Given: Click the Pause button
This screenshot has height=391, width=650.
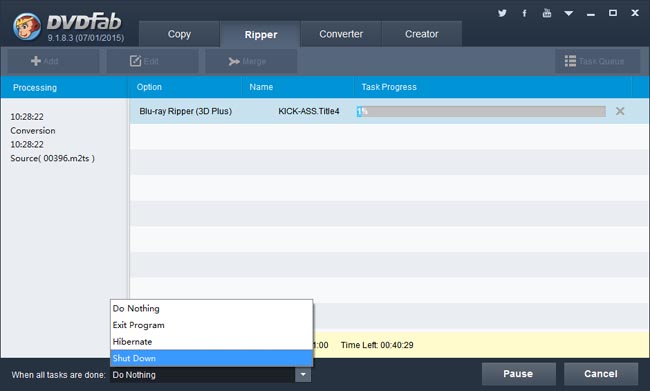Looking at the screenshot, I should (x=519, y=374).
